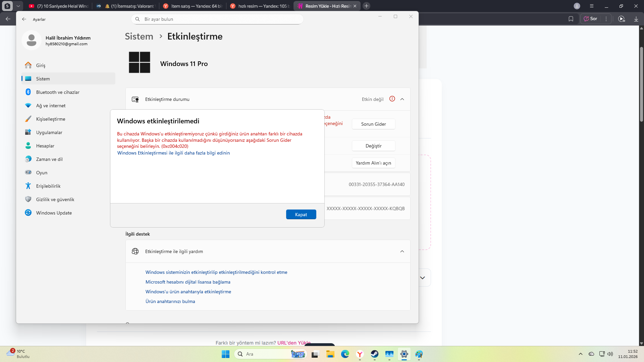This screenshot has height=362, width=644.
Task: Open Hesaplar settings
Action: click(68, 146)
